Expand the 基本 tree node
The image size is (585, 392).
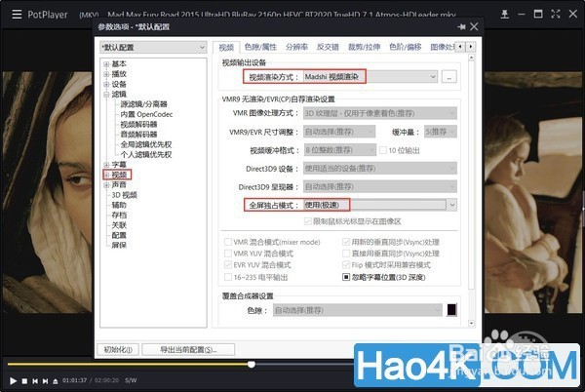click(106, 64)
